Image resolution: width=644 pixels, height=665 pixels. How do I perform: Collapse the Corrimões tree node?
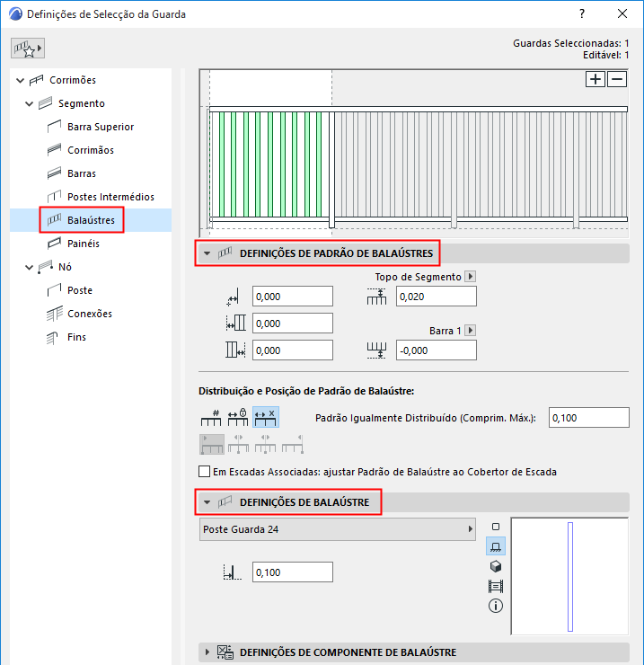20,80
